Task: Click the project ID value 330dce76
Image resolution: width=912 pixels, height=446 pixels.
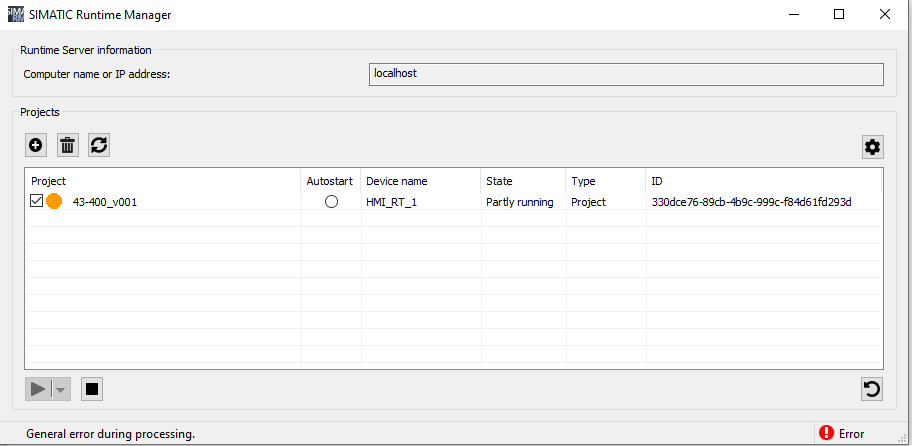Action: 751,202
